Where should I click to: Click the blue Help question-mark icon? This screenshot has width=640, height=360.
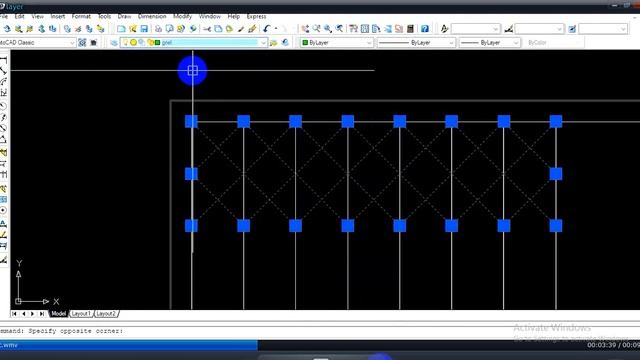pyautogui.click(x=425, y=29)
